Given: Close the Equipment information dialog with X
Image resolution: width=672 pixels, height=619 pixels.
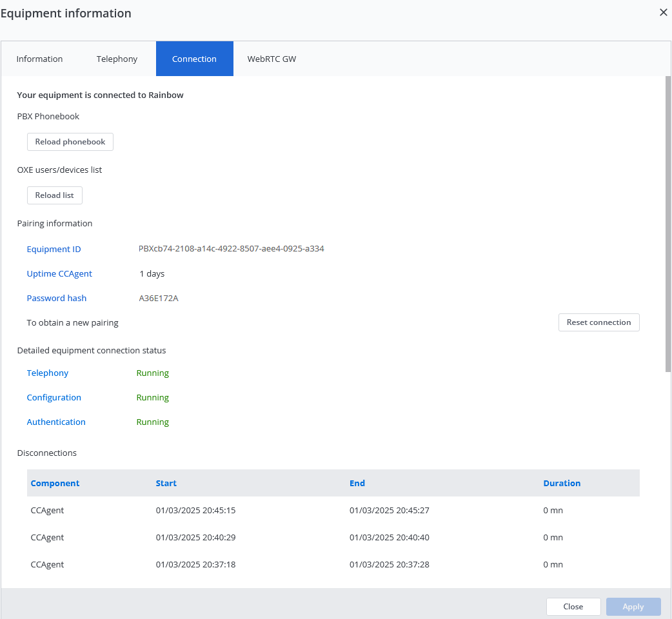Looking at the screenshot, I should click(x=663, y=12).
